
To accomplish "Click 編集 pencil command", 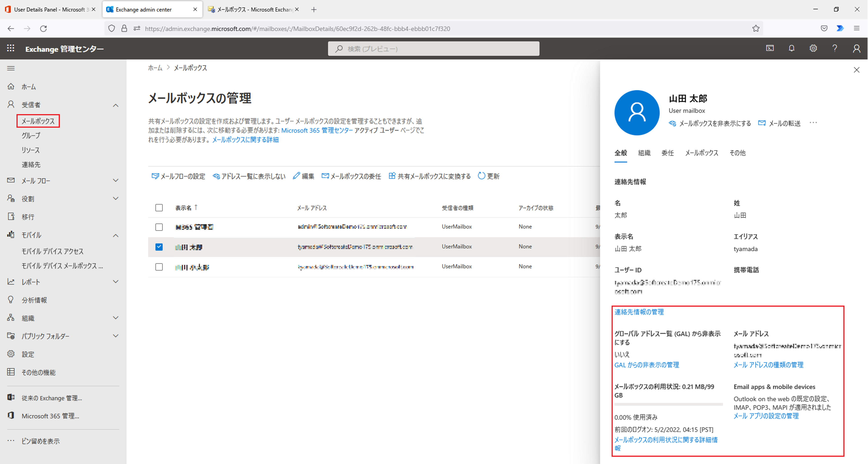I will coord(303,176).
